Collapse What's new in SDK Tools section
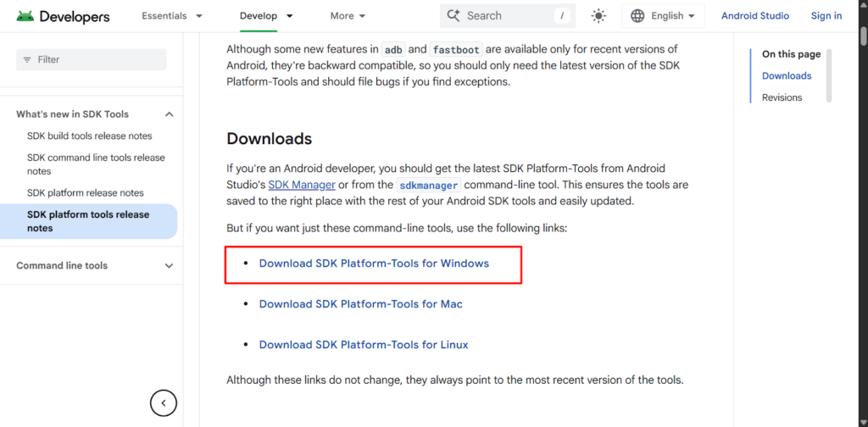Image resolution: width=868 pixels, height=427 pixels. click(169, 114)
